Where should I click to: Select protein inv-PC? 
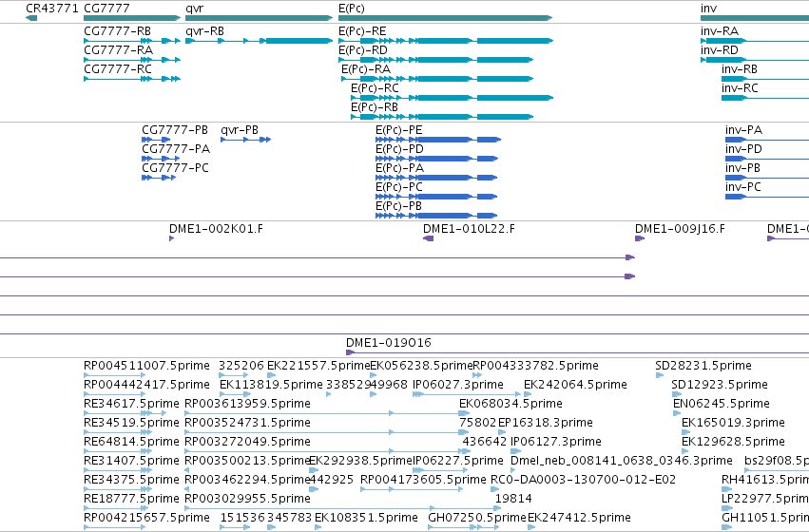[x=767, y=197]
